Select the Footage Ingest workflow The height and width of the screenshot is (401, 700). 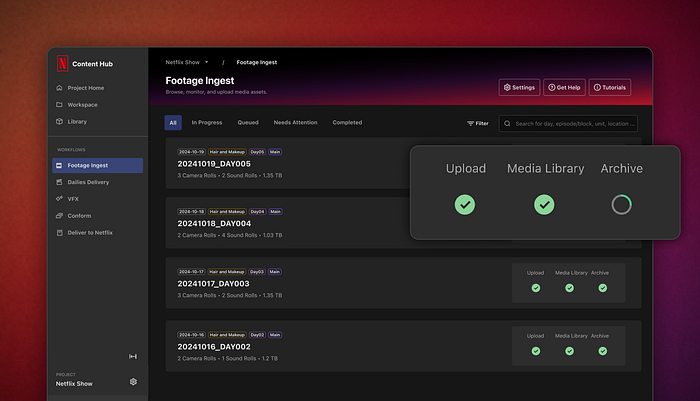[97, 165]
